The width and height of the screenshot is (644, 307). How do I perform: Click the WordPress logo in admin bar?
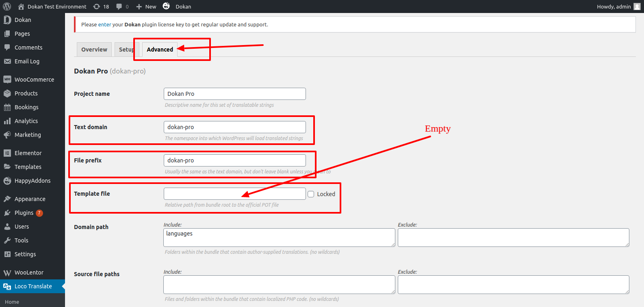[7, 6]
